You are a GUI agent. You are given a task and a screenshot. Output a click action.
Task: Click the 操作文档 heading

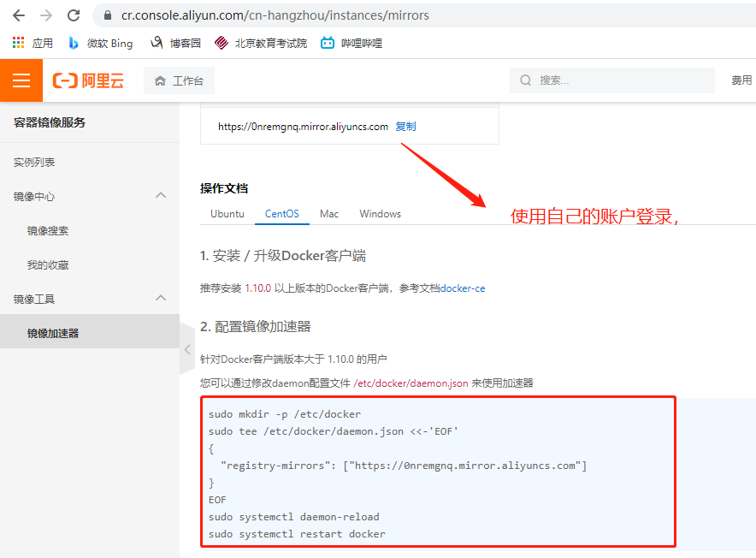[224, 188]
